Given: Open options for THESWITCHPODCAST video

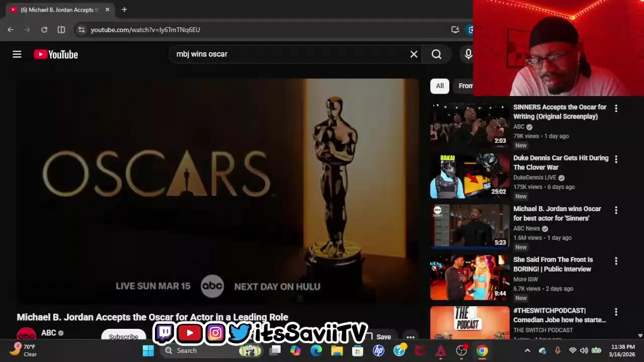Looking at the screenshot, I should coord(616,312).
